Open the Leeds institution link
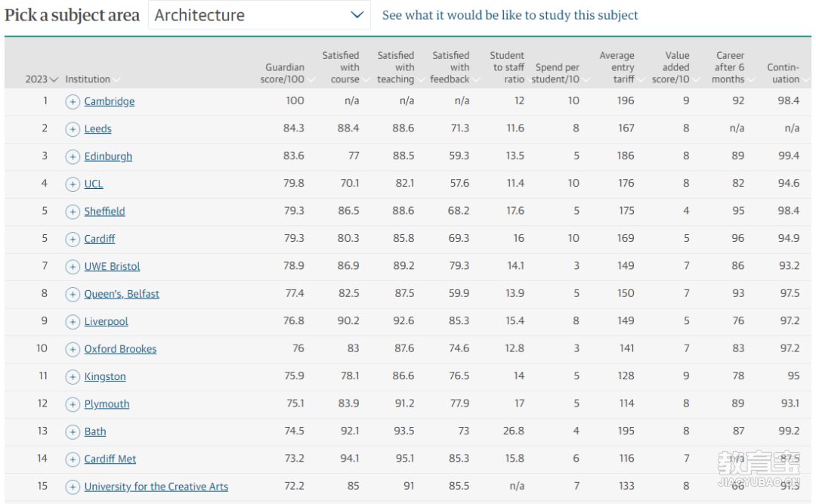This screenshot has width=816, height=504. (97, 129)
